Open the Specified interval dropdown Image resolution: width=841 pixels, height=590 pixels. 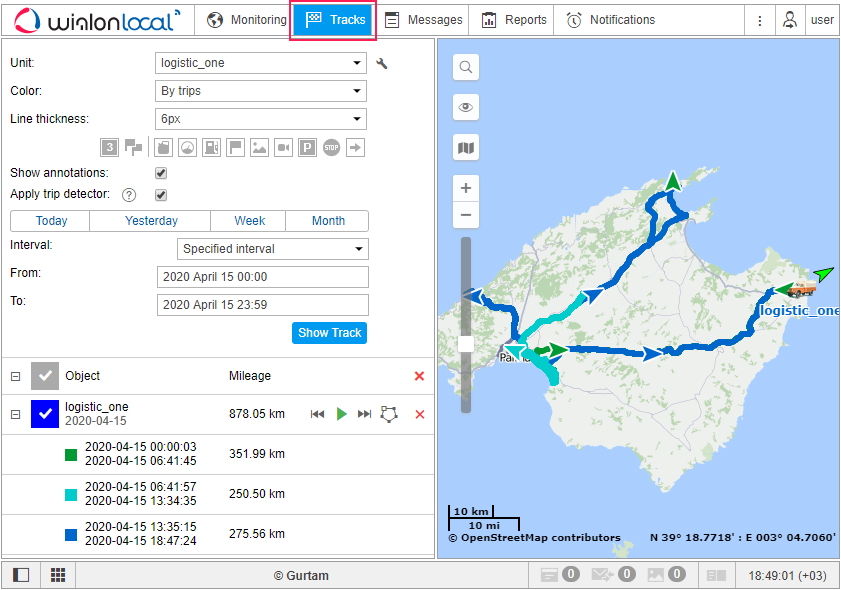pos(273,249)
